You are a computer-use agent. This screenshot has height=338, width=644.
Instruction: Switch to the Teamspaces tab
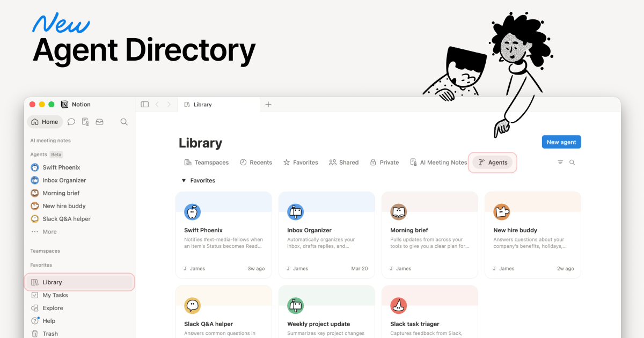[206, 163]
